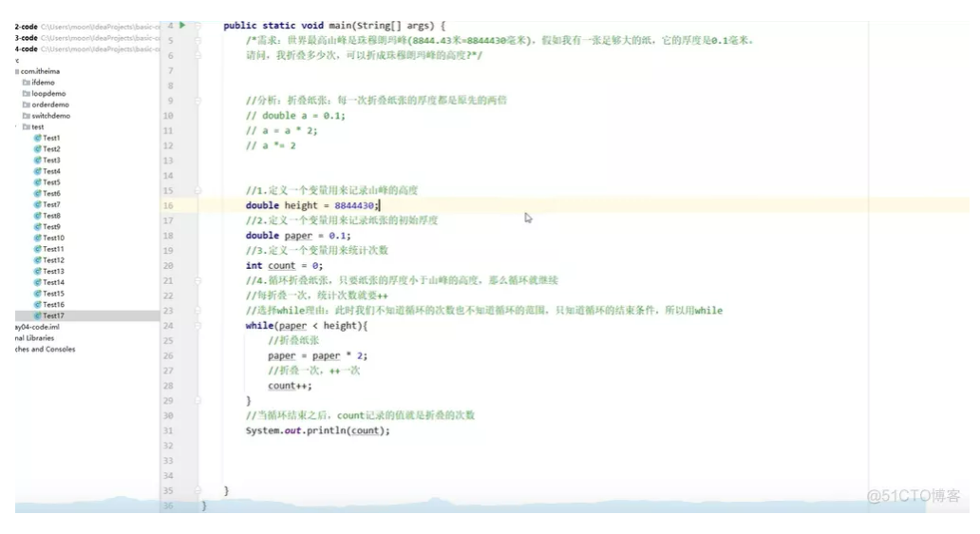Collapse the main method fold marker
The image size is (980, 534).
click(198, 26)
